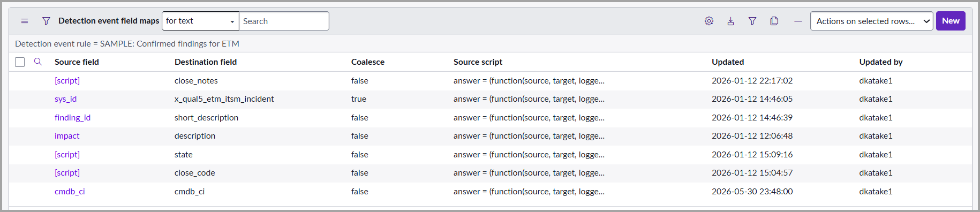Click the copy documents icon
980x212 pixels.
click(x=774, y=21)
